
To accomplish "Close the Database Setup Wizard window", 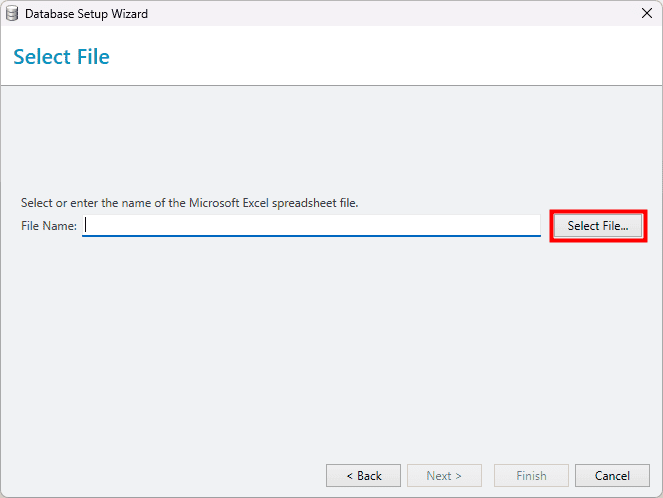I will (x=647, y=14).
